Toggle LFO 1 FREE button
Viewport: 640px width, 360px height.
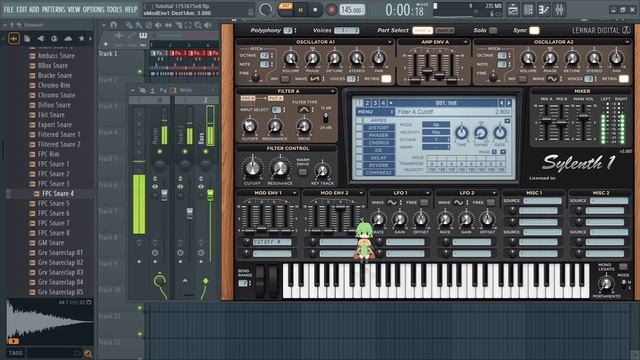424,202
